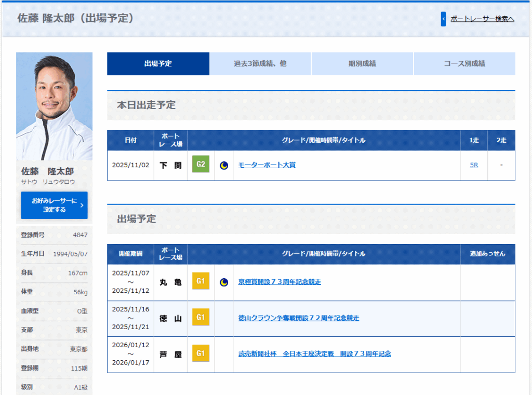Open the モーターボート大賞 race link
The image size is (532, 395).
pyautogui.click(x=267, y=165)
